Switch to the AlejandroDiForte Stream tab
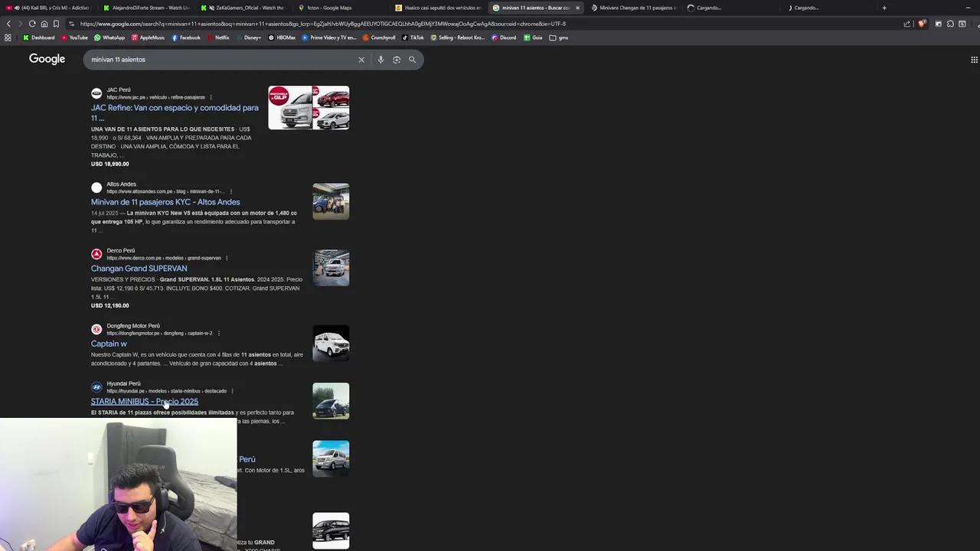This screenshot has height=551, width=980. point(145,8)
